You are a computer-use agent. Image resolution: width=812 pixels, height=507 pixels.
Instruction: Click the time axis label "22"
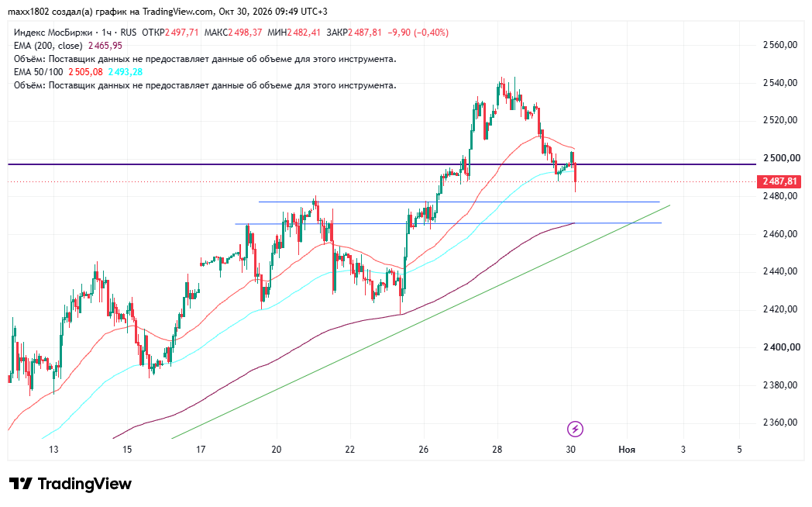pos(350,450)
